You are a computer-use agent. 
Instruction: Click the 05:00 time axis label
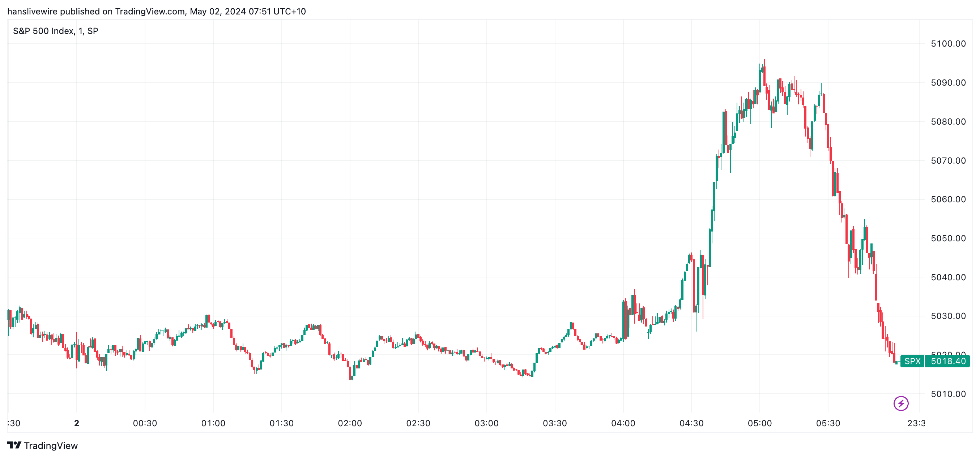pyautogui.click(x=759, y=423)
